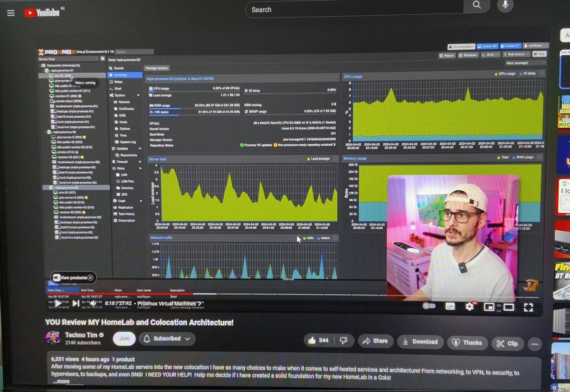570x392 pixels.
Task: Click the player Play button
Action: pyautogui.click(x=58, y=303)
